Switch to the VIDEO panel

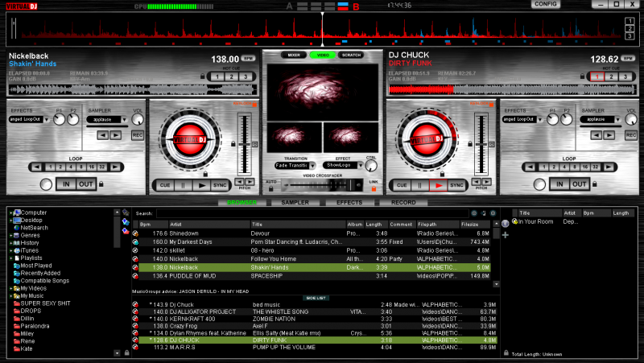click(323, 55)
